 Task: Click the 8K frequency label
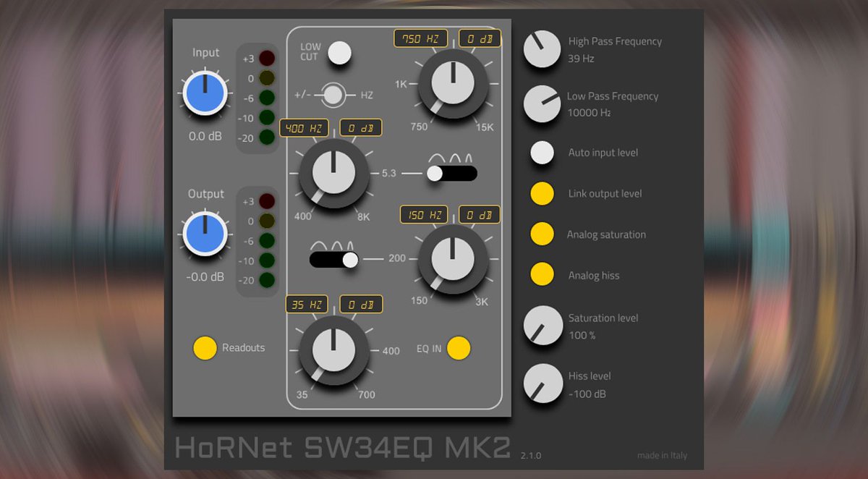363,216
